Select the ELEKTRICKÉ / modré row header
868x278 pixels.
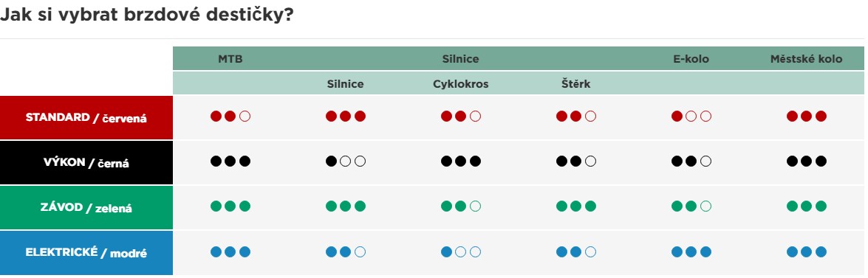coord(86,253)
